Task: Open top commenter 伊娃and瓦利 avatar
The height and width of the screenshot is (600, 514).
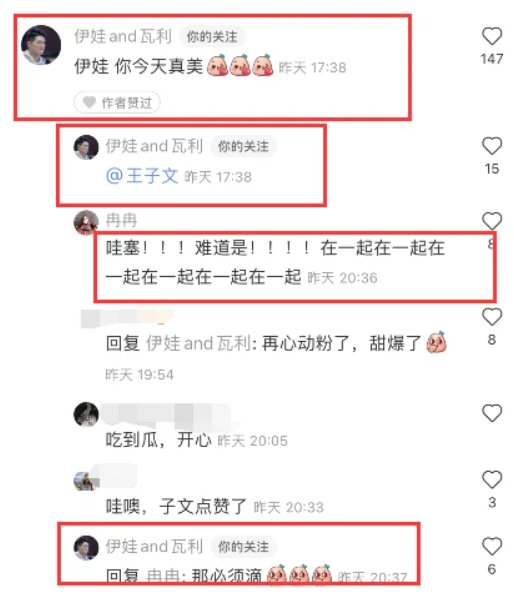Action: click(41, 45)
